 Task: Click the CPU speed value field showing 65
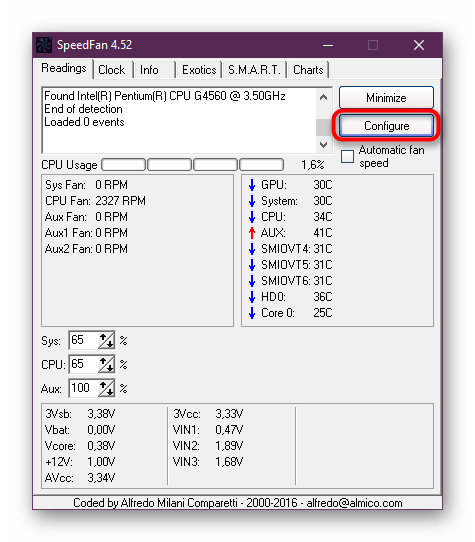pos(84,364)
